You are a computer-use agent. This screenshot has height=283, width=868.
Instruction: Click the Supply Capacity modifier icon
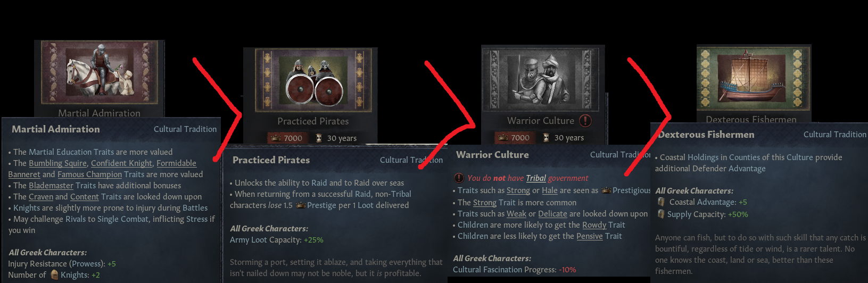pyautogui.click(x=661, y=214)
